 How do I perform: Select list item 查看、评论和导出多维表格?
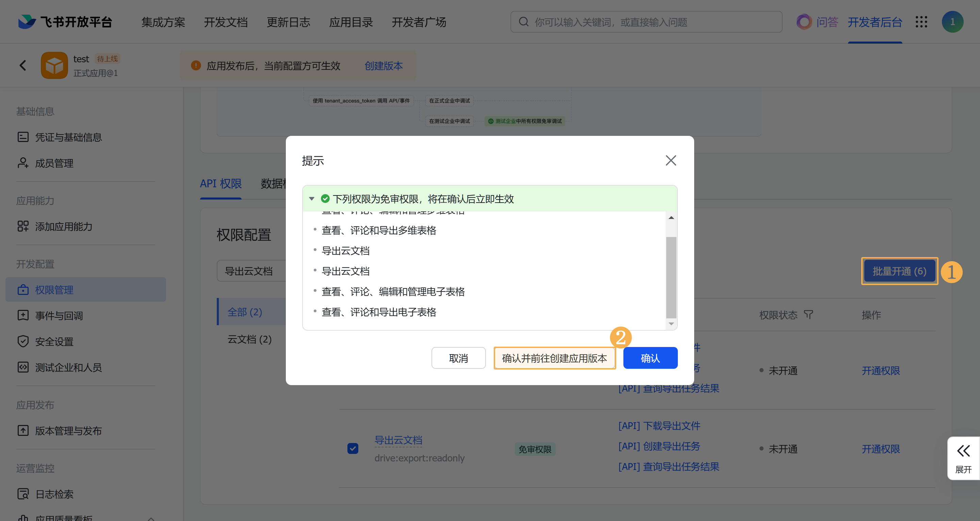(379, 230)
